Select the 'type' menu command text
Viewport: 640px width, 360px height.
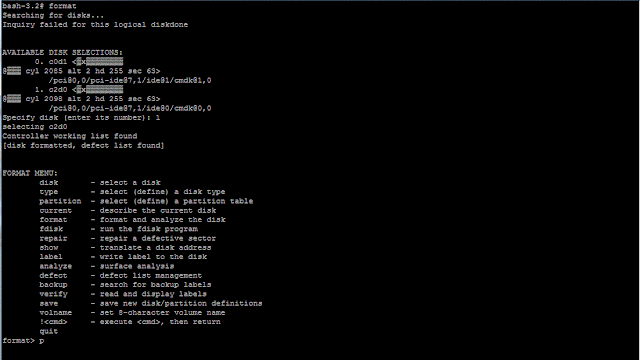49,192
